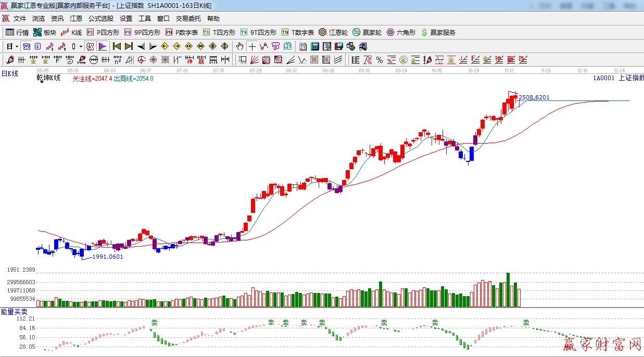The height and width of the screenshot is (357, 644).
Task: Toggle the 9P四方形 square view
Action: pyautogui.click(x=142, y=32)
